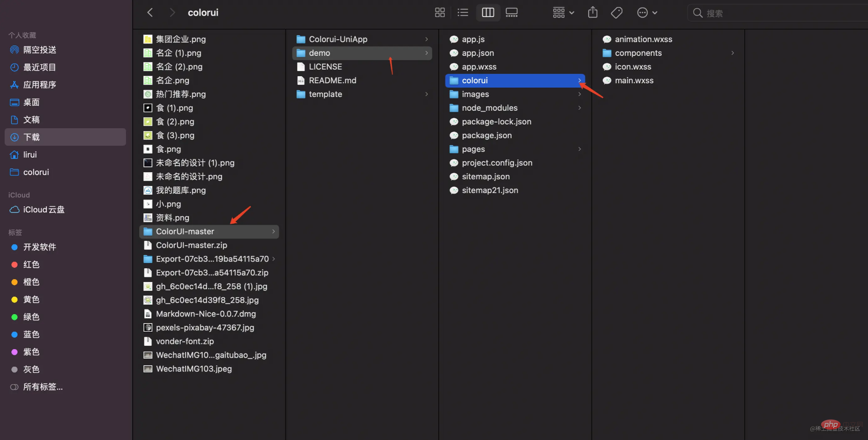868x440 pixels.
Task: Expand demo folder chevron
Action: point(426,53)
